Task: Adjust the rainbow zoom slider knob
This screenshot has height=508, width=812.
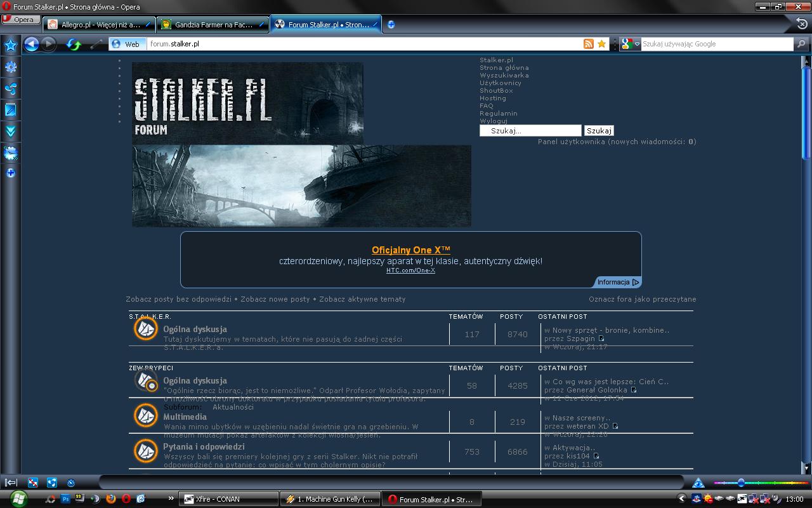Action: [740, 483]
